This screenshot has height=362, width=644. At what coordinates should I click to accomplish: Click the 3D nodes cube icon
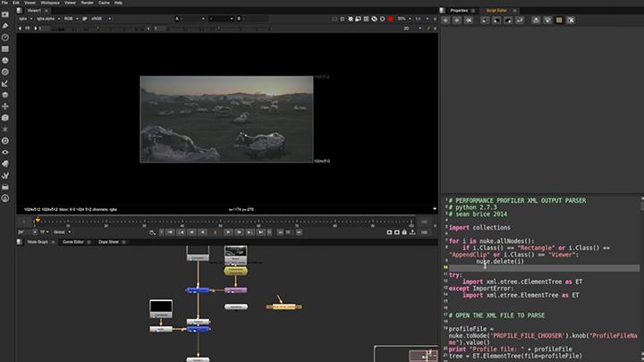click(5, 117)
